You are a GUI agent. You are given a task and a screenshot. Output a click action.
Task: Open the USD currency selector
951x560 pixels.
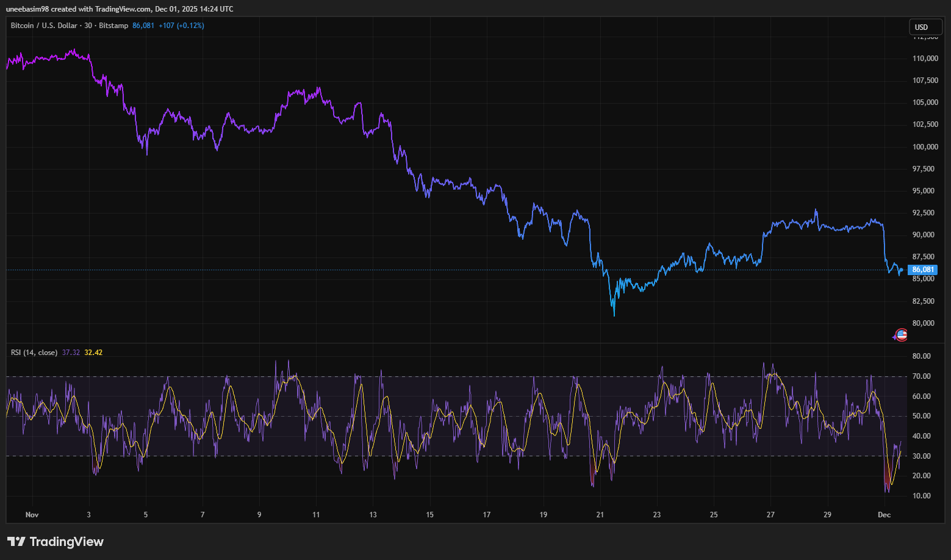pyautogui.click(x=925, y=27)
